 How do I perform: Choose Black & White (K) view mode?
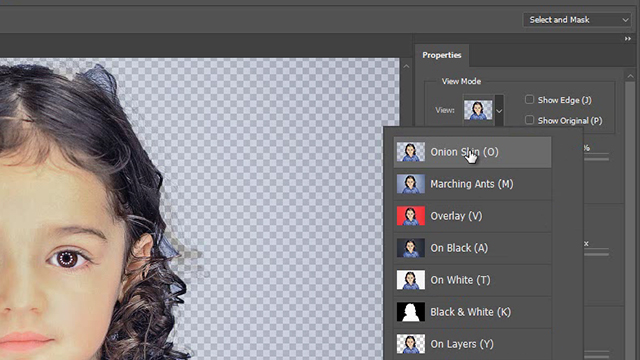point(472,312)
